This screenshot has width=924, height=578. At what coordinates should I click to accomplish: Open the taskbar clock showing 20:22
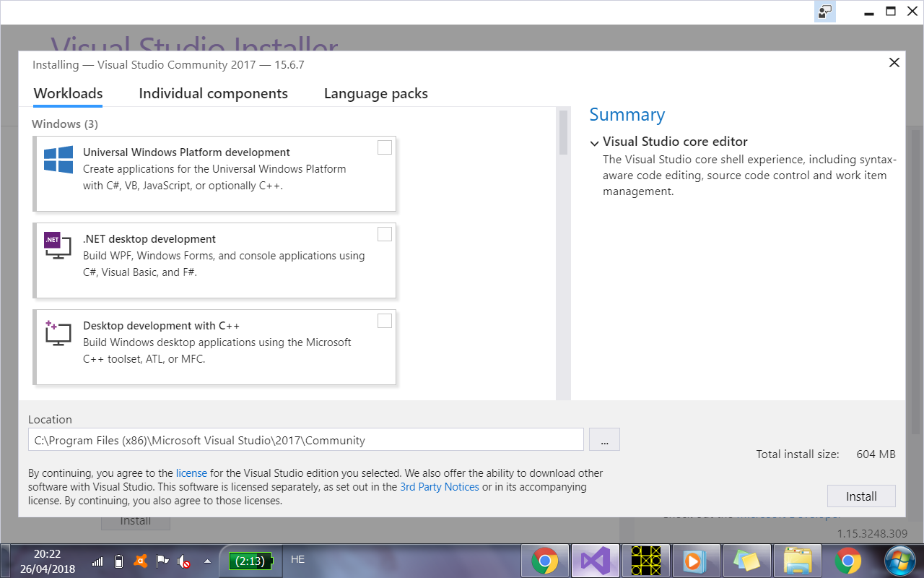point(47,561)
